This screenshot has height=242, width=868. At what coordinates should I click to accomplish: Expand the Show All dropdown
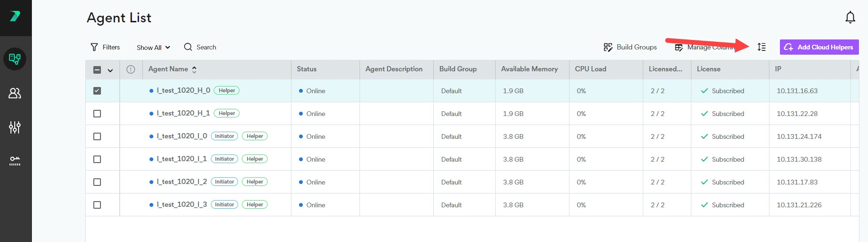point(153,48)
